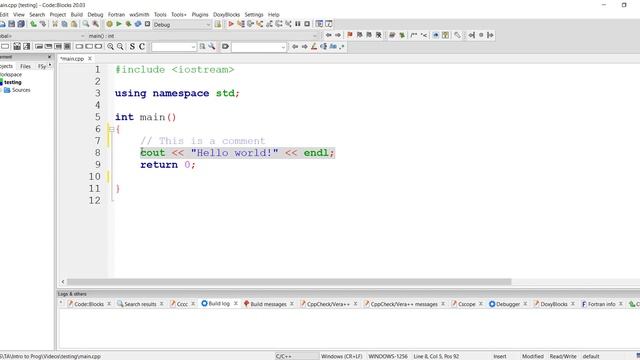This screenshot has height=360, width=640.
Task: Click the Rebuild icon
Action: coord(138,24)
